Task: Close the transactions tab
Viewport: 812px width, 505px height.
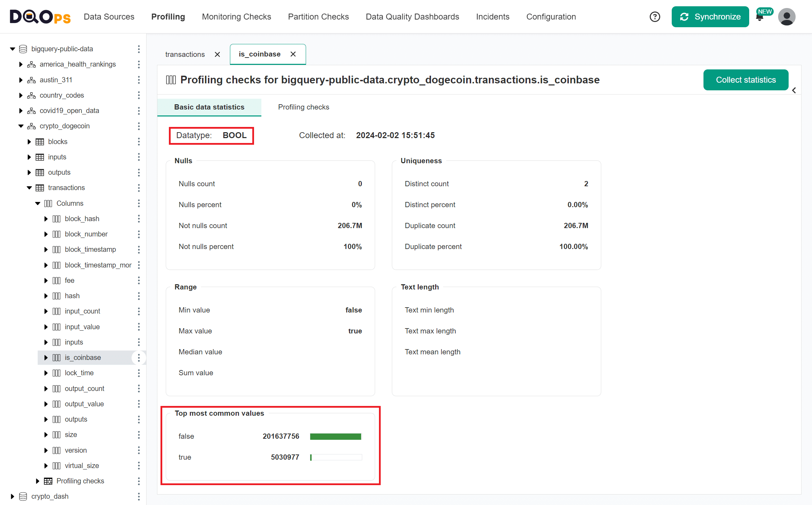Action: [217, 54]
